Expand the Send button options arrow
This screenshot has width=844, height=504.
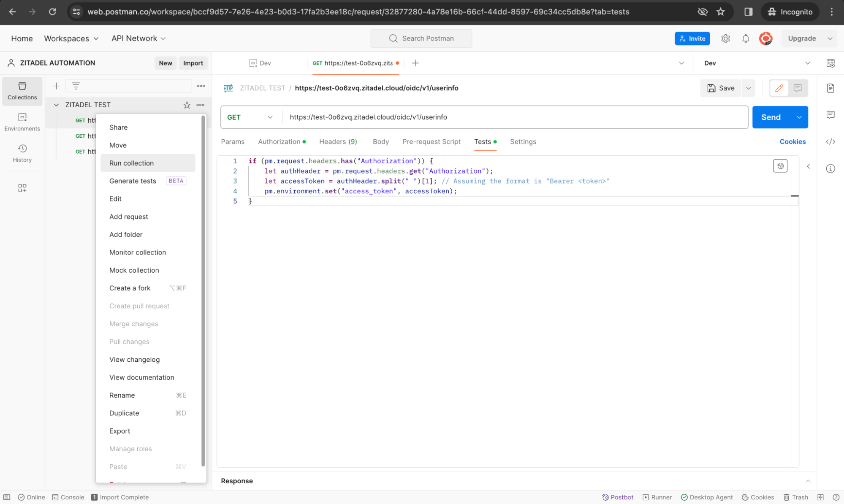point(799,117)
